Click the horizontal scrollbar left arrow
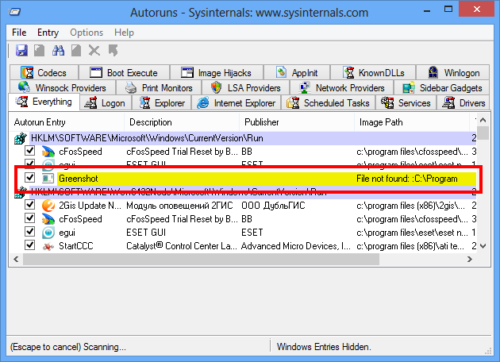The width and height of the screenshot is (500, 362). 16,259
